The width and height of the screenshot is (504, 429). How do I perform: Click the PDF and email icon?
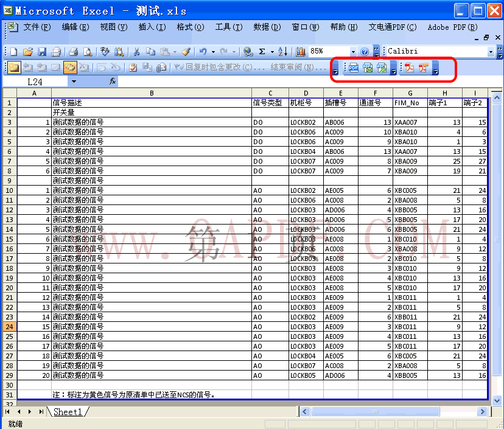(368, 68)
